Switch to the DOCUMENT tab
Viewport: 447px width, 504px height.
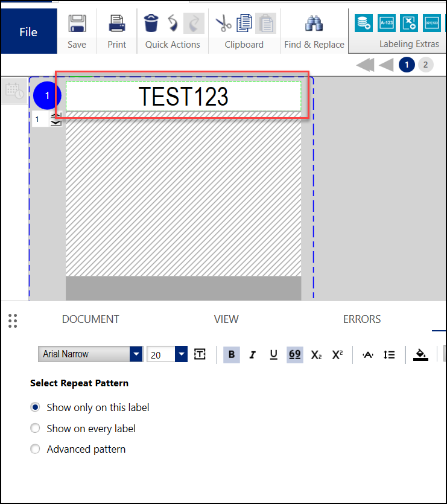90,319
